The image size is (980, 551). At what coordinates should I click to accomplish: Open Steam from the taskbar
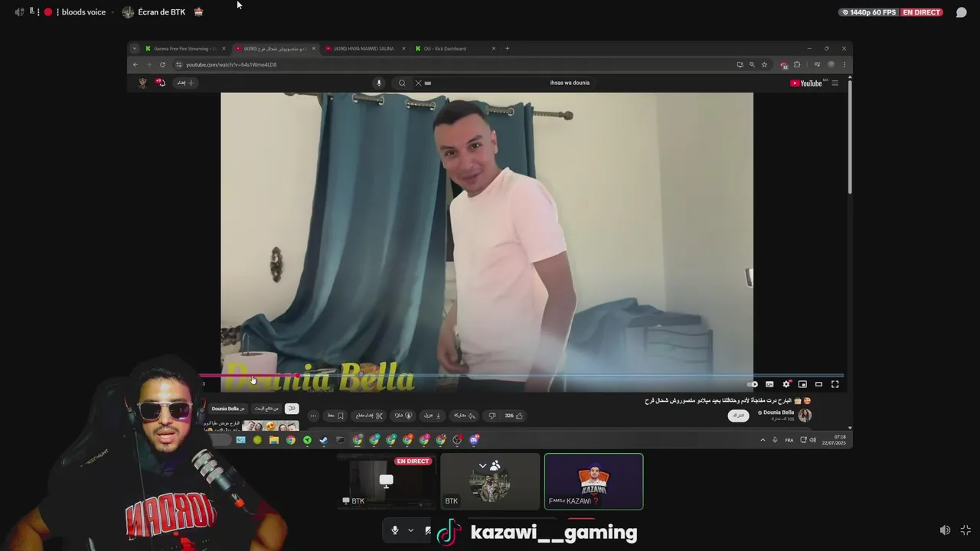tap(324, 440)
